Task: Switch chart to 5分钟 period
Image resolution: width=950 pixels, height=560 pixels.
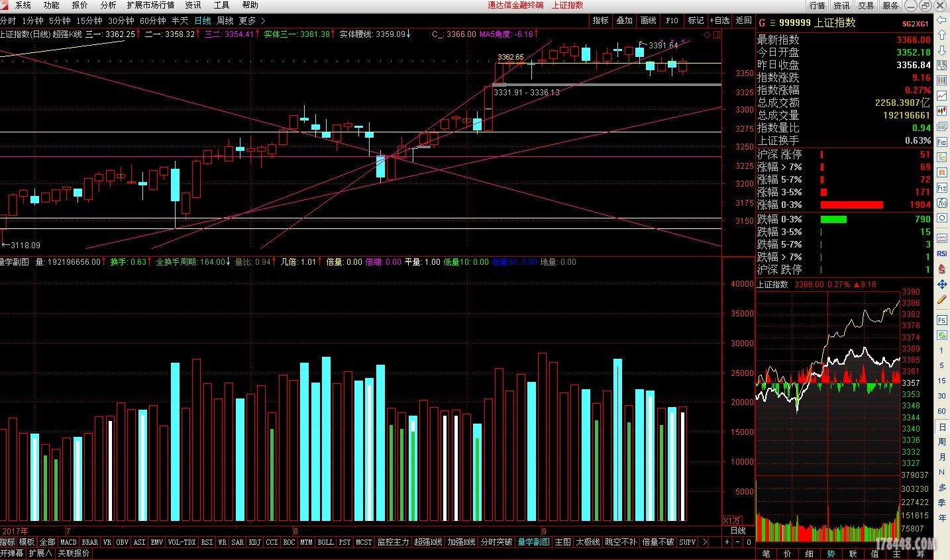Action: click(x=60, y=21)
